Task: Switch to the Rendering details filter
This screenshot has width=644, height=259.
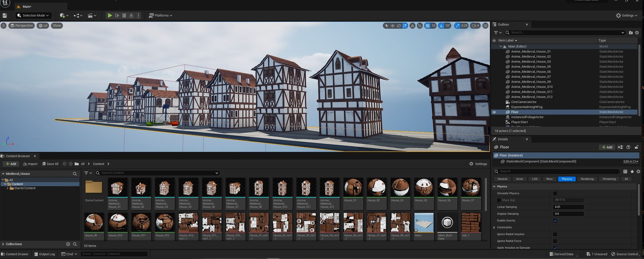Action: click(x=587, y=179)
